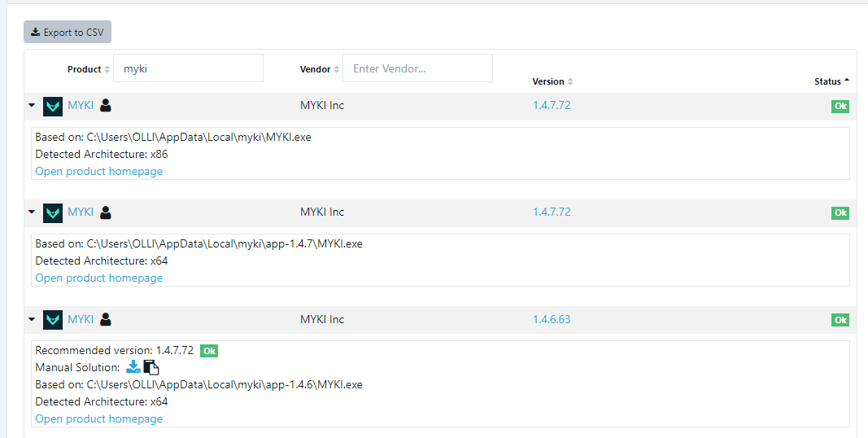Sort by the Status column header
The height and width of the screenshot is (438, 868).
pos(831,81)
